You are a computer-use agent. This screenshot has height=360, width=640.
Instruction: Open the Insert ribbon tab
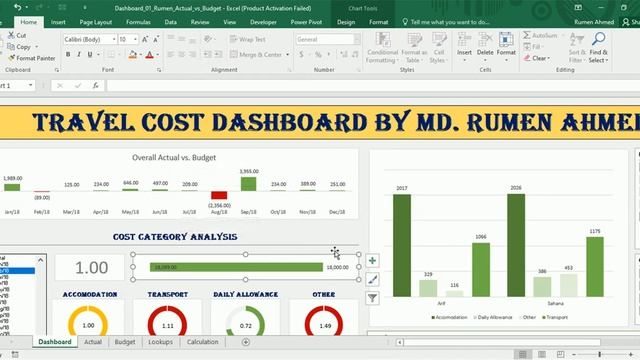click(x=58, y=22)
